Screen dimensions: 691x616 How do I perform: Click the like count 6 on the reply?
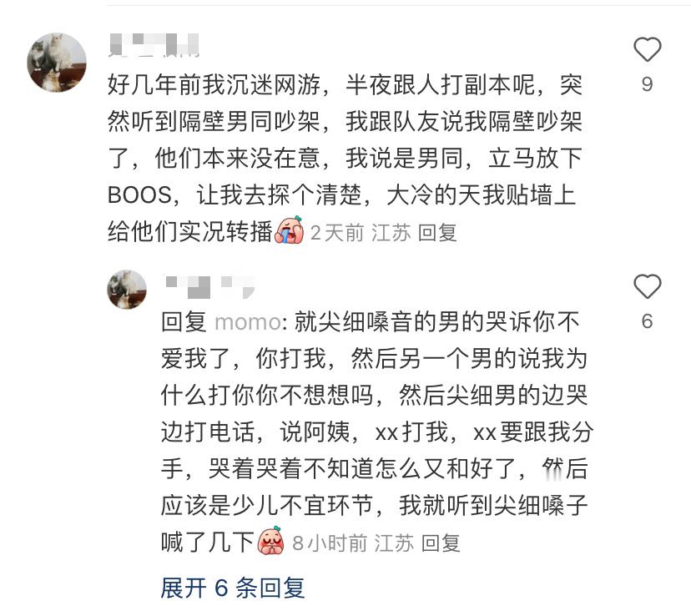pos(647,321)
